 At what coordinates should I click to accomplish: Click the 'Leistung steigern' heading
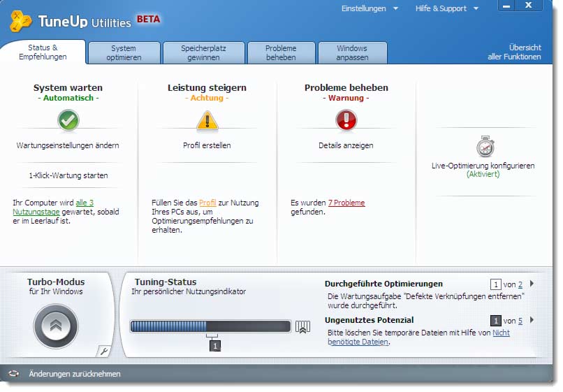pos(207,87)
